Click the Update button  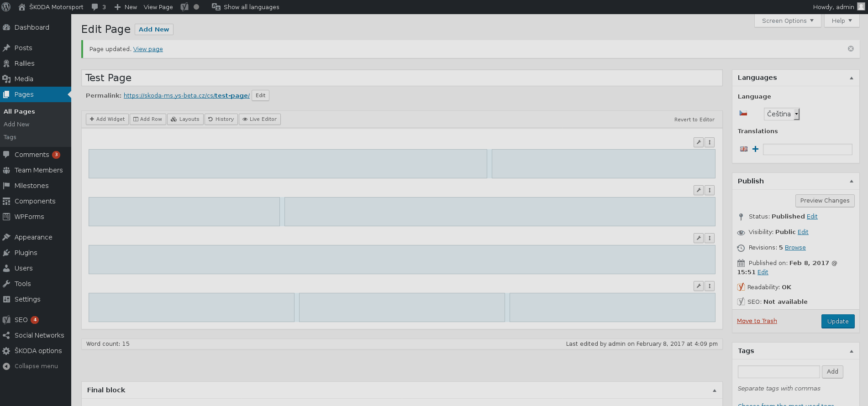[x=838, y=321]
